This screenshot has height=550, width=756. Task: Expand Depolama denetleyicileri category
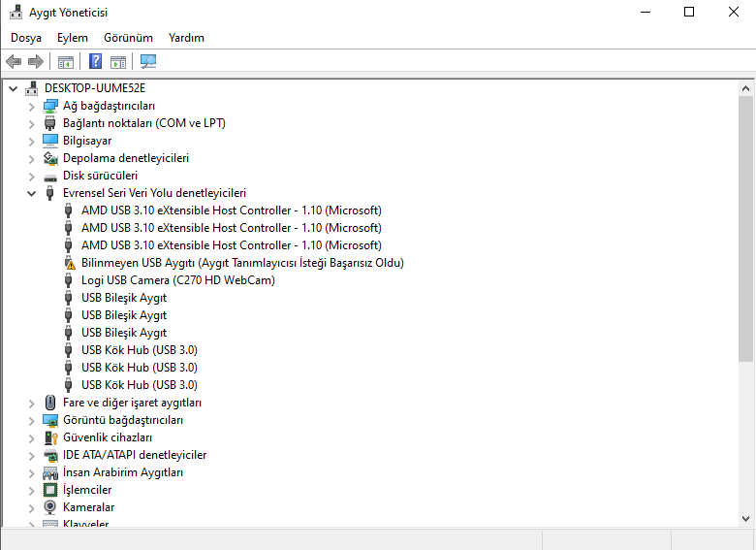click(31, 159)
